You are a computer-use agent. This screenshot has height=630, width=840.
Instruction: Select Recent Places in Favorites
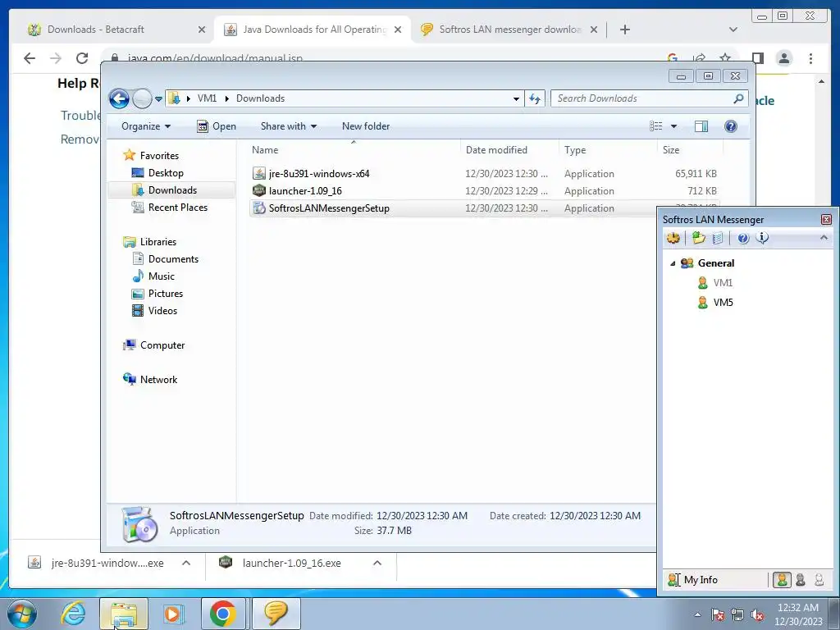(x=177, y=208)
